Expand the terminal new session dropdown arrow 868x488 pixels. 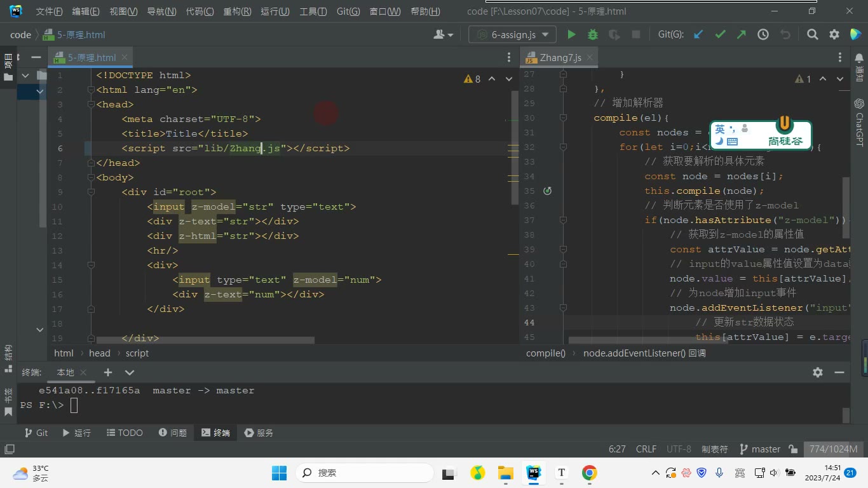(130, 372)
